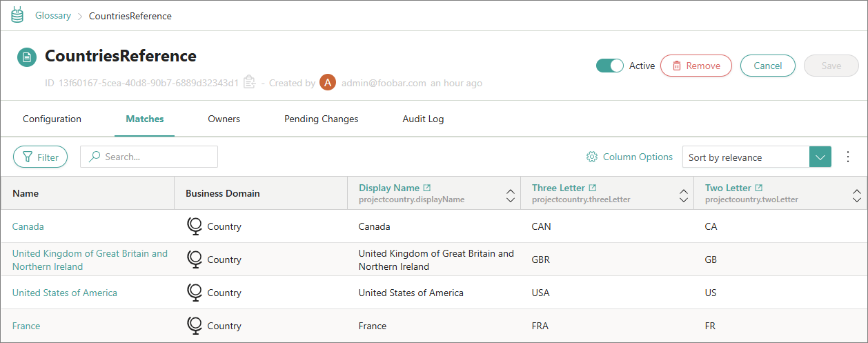The image size is (868, 343).
Task: Click the glossary stack icon in breadcrumb
Action: pyautogui.click(x=18, y=15)
